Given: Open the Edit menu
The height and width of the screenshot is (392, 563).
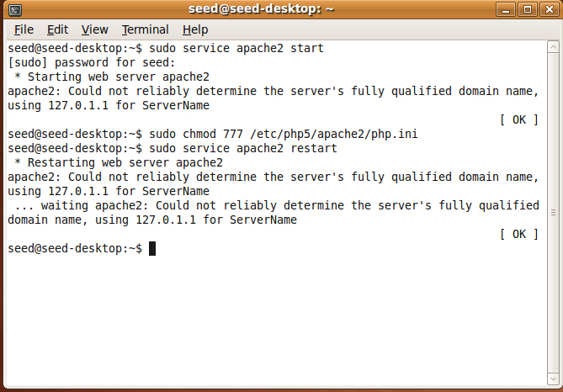Looking at the screenshot, I should coord(57,29).
